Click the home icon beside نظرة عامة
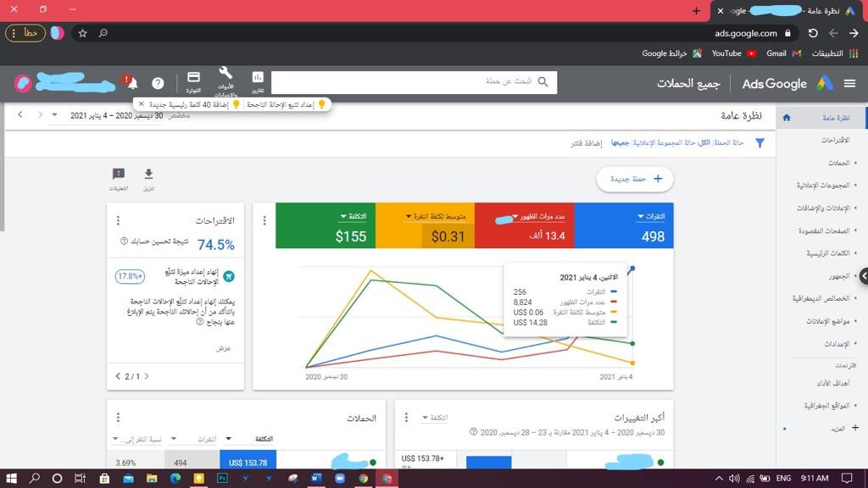This screenshot has height=488, width=868. (x=787, y=117)
